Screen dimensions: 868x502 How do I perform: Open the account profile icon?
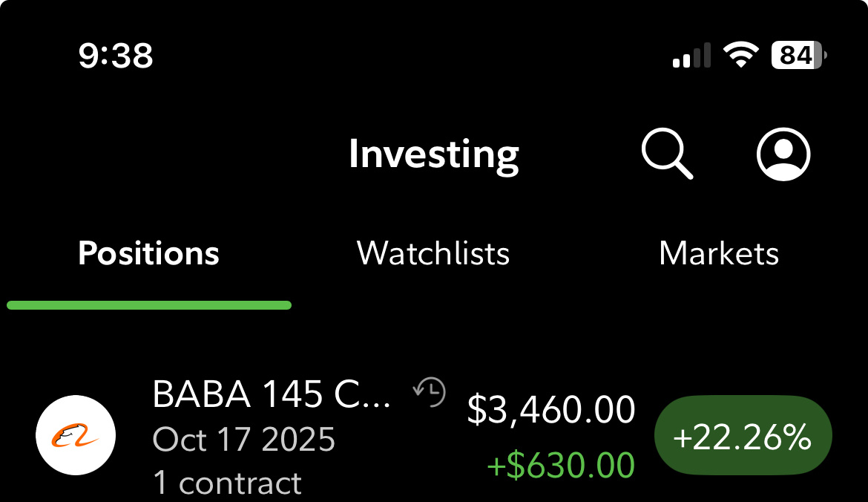coord(783,154)
